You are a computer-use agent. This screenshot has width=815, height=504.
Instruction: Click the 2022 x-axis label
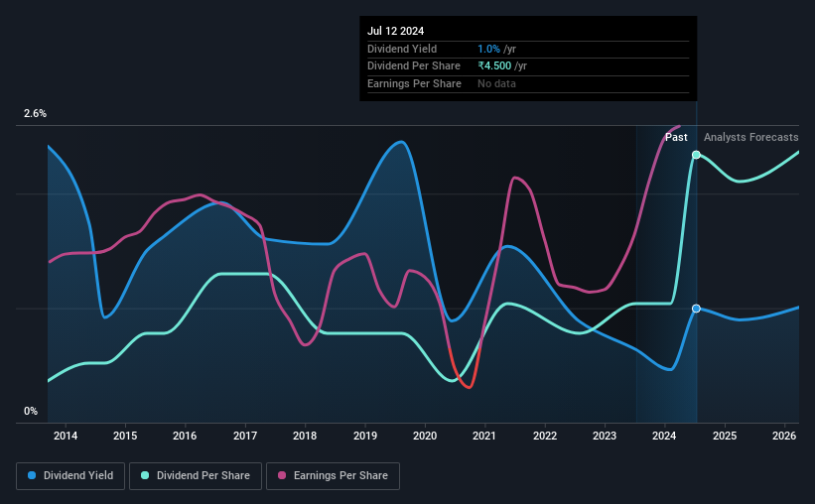(x=545, y=436)
